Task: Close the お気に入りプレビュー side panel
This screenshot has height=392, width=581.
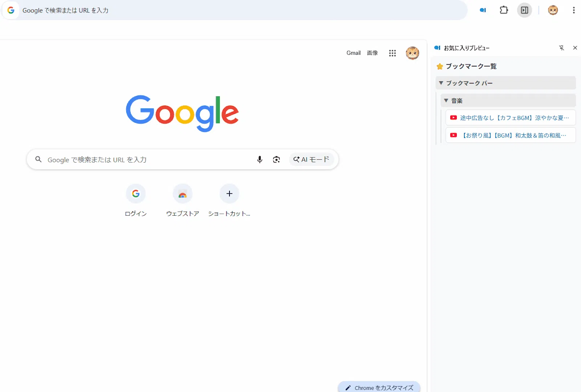Action: pos(575,48)
